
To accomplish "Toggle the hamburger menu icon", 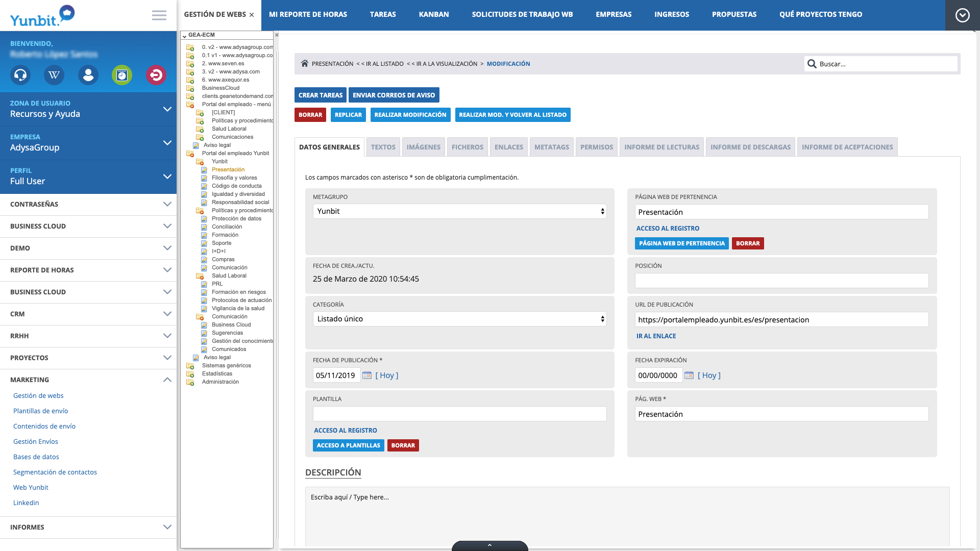I will coord(159,15).
